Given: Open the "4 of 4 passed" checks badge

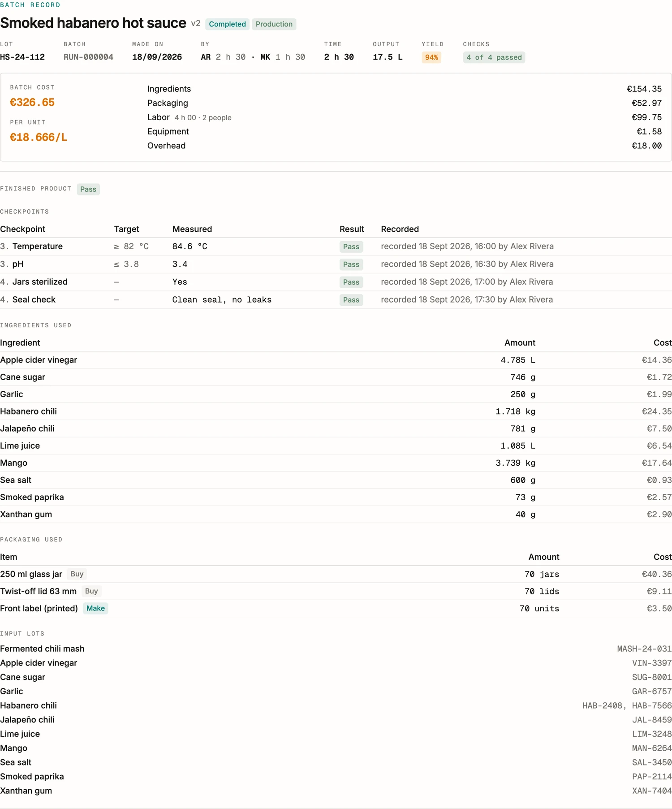Looking at the screenshot, I should point(494,57).
